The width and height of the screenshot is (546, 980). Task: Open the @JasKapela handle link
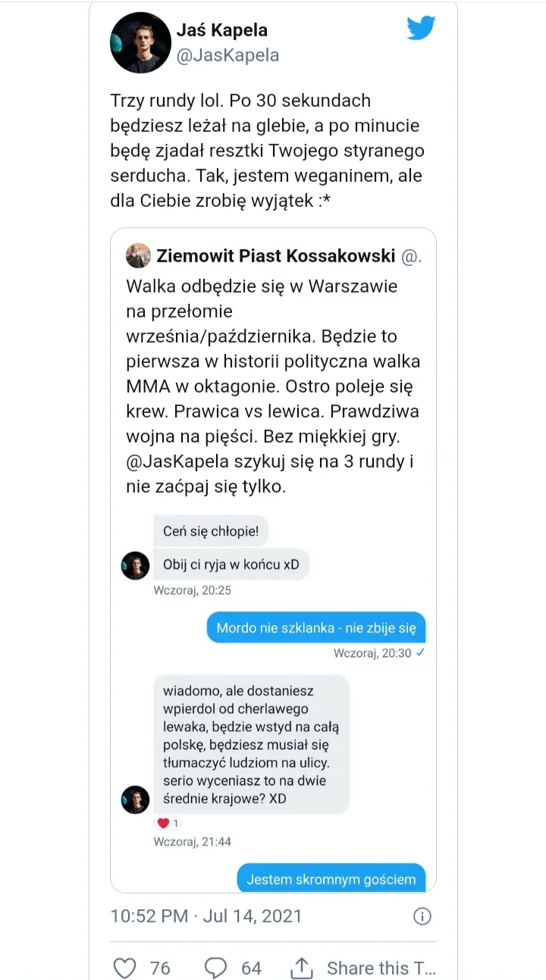tap(227, 55)
